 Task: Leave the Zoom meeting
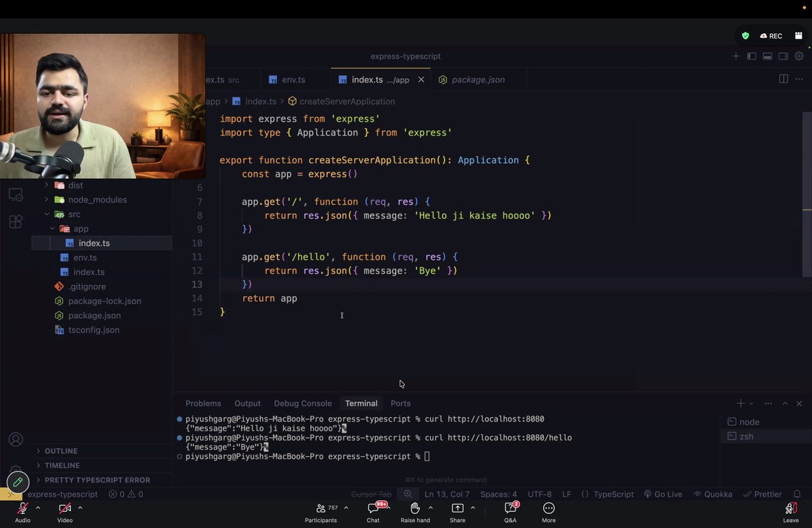pyautogui.click(x=790, y=512)
